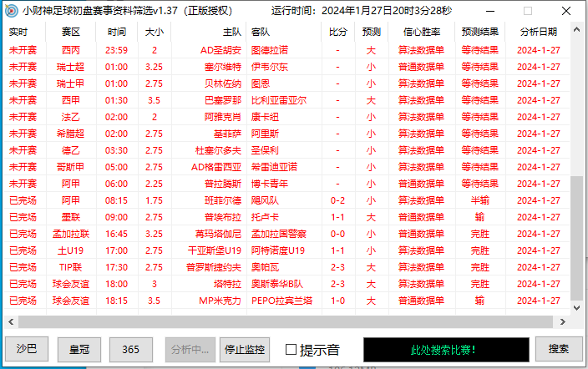Viewport: 588px width, 369px height.
Task: Sort by the 客队 column header
Action: pos(284,33)
